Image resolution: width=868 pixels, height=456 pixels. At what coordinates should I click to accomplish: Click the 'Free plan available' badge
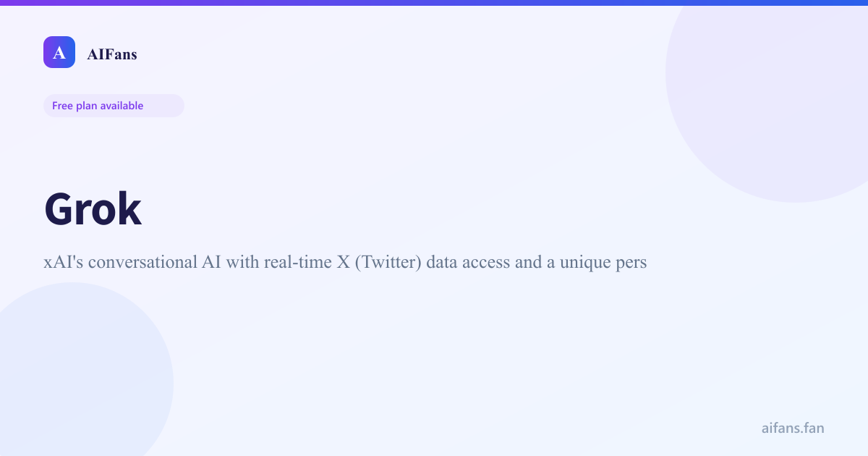[x=114, y=106]
